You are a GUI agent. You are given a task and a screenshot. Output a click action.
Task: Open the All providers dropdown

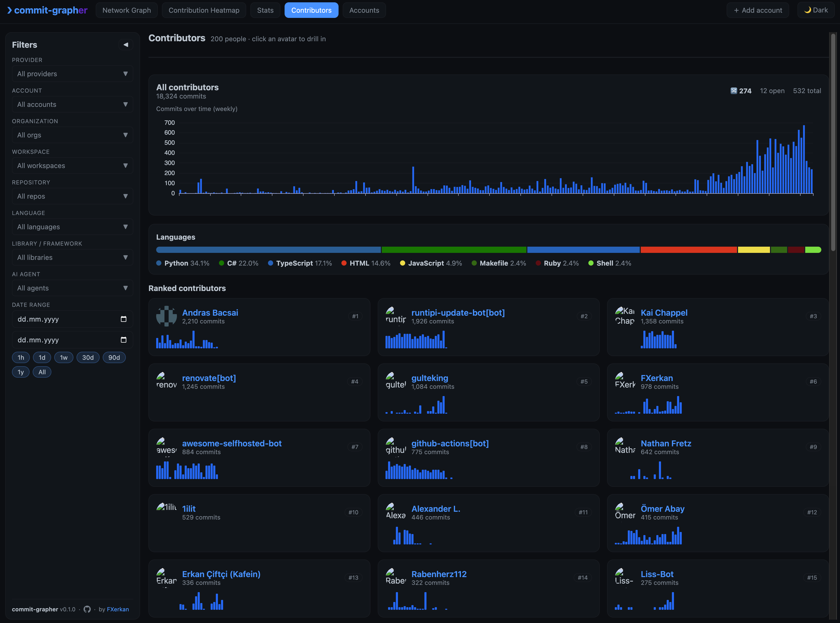click(72, 74)
